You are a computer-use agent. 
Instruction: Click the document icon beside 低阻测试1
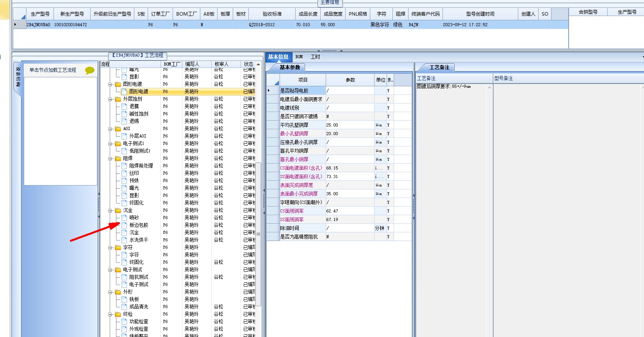tap(124, 151)
